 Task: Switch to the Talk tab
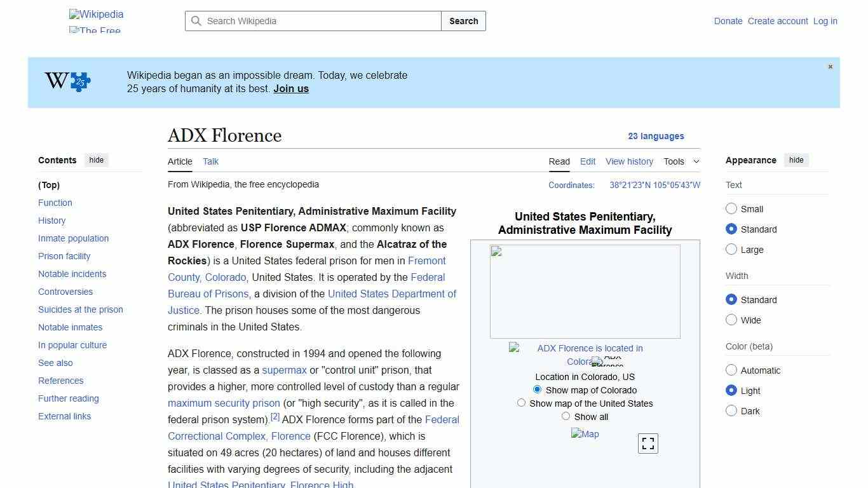[x=210, y=161]
